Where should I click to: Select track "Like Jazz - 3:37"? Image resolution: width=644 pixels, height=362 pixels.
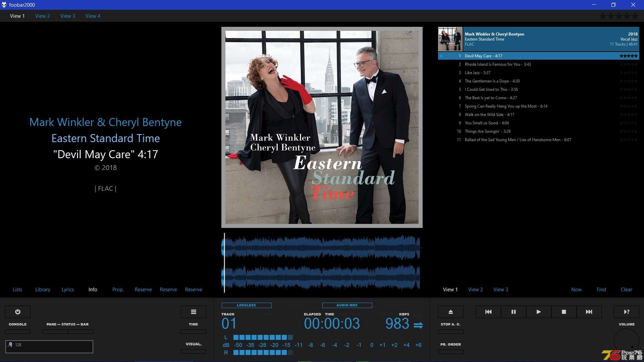(x=539, y=73)
